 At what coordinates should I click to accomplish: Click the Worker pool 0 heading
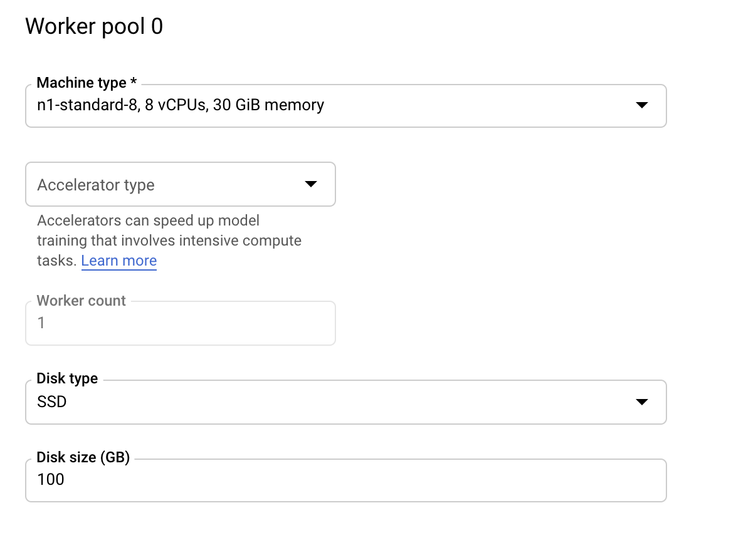tap(93, 26)
